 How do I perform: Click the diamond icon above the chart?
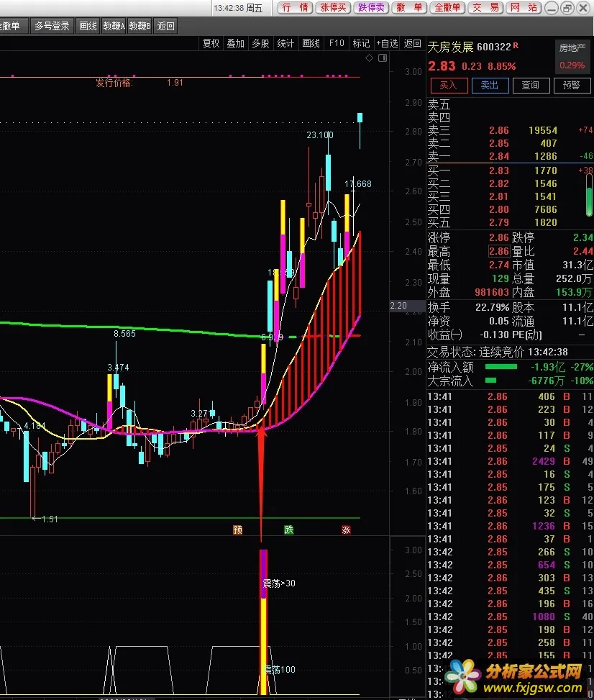coord(369,58)
